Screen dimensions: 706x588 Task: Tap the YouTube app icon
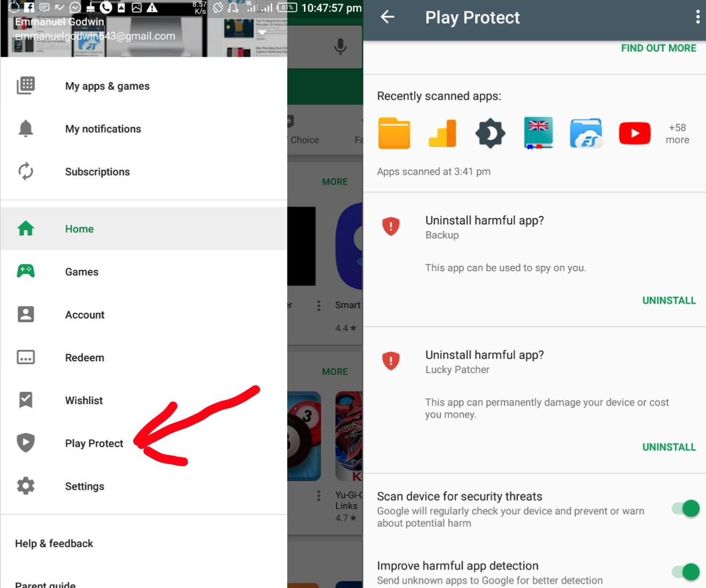point(635,133)
